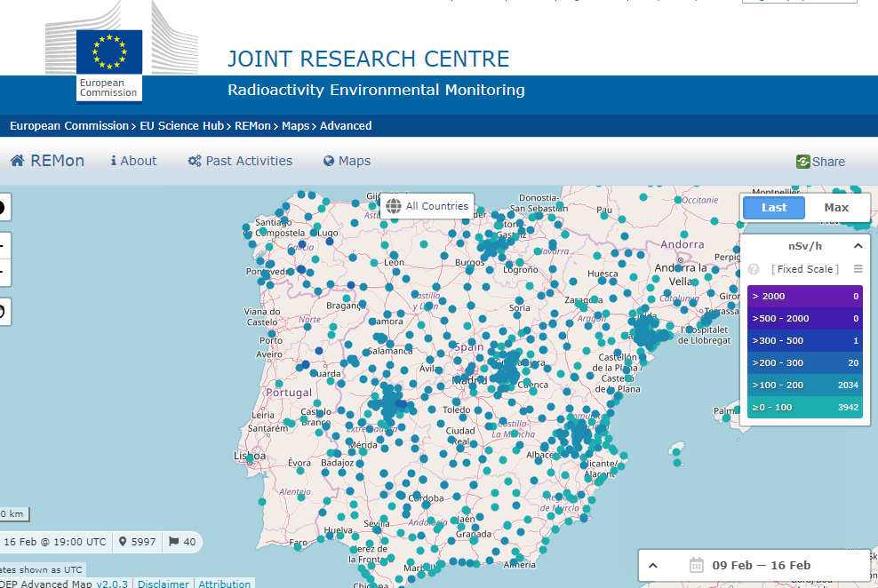878x588 pixels.
Task: Click the Zamora label on the map
Action: 387,322
